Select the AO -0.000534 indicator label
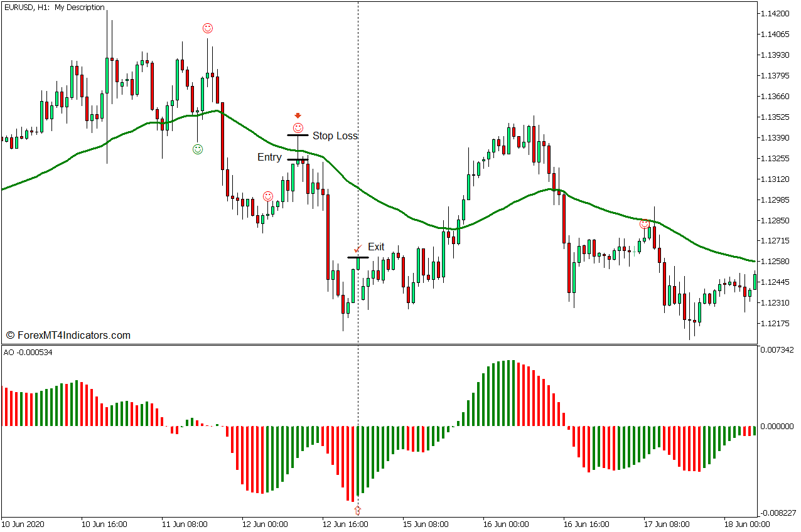The height and width of the screenshot is (532, 801). [x=28, y=353]
